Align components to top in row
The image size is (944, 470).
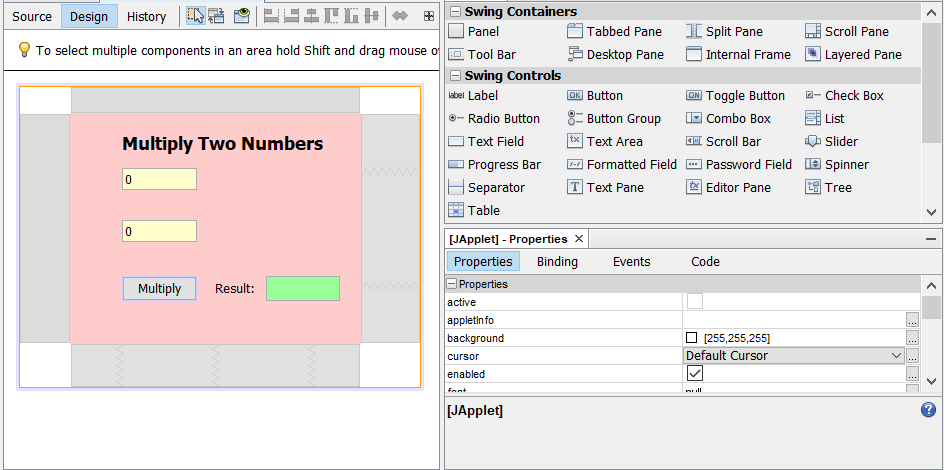[331, 16]
